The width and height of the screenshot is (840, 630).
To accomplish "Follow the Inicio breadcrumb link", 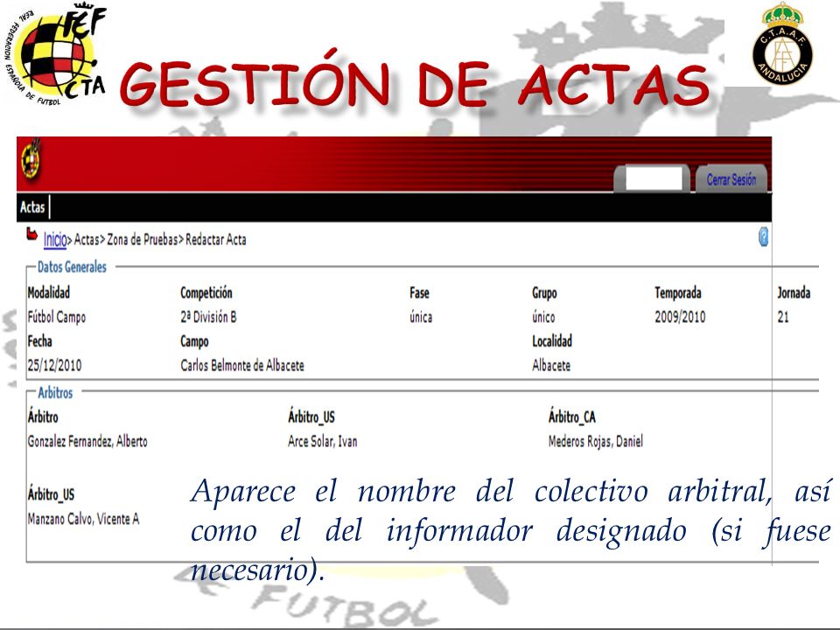I will click(x=55, y=240).
